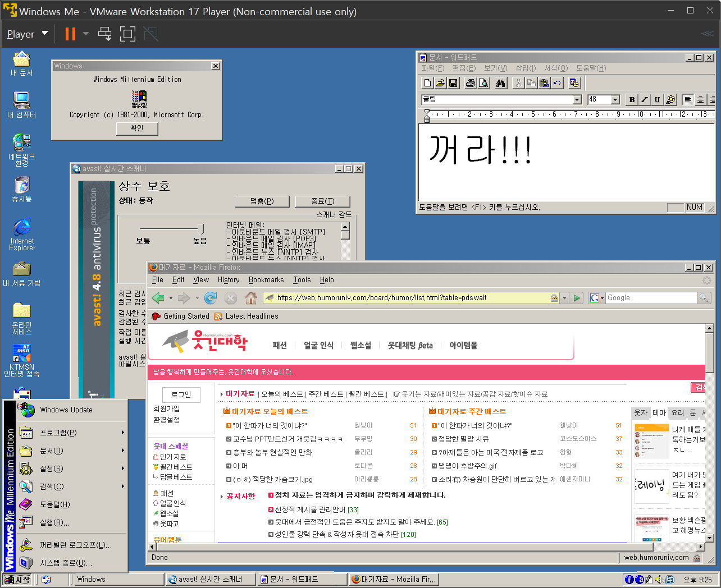Open the Firefox search engine dropdown
The width and height of the screenshot is (721, 588).
[x=597, y=298]
